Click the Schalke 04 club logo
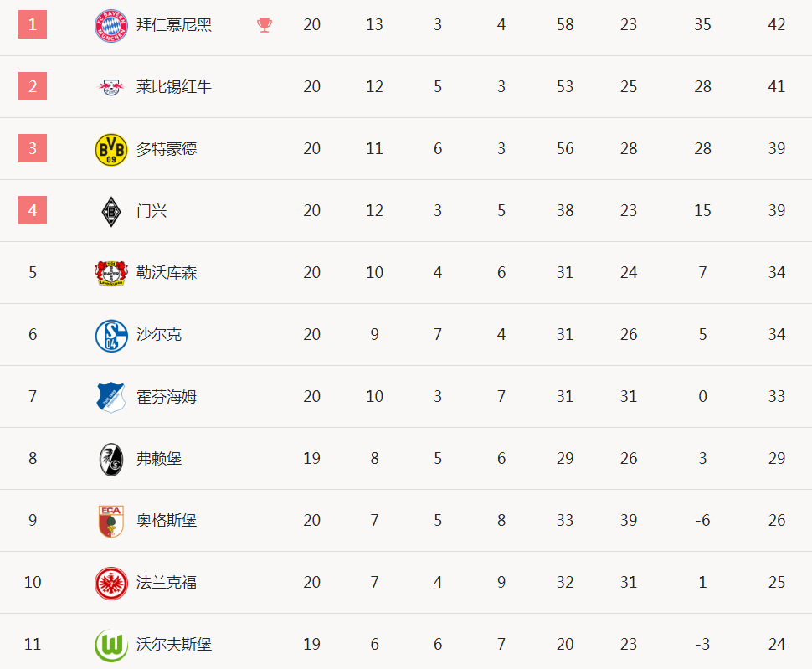 click(x=110, y=335)
